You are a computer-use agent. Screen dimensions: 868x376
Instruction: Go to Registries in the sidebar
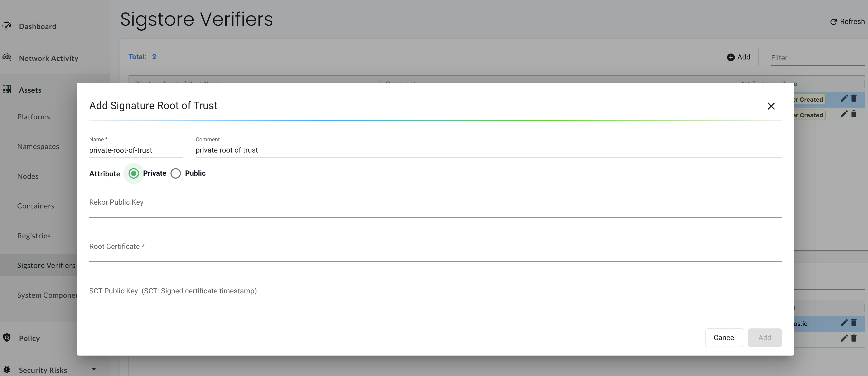34,236
